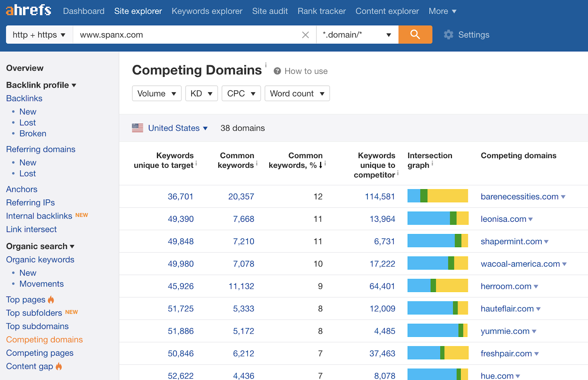Click the orange search magnifier button
The image size is (588, 380).
coord(415,35)
